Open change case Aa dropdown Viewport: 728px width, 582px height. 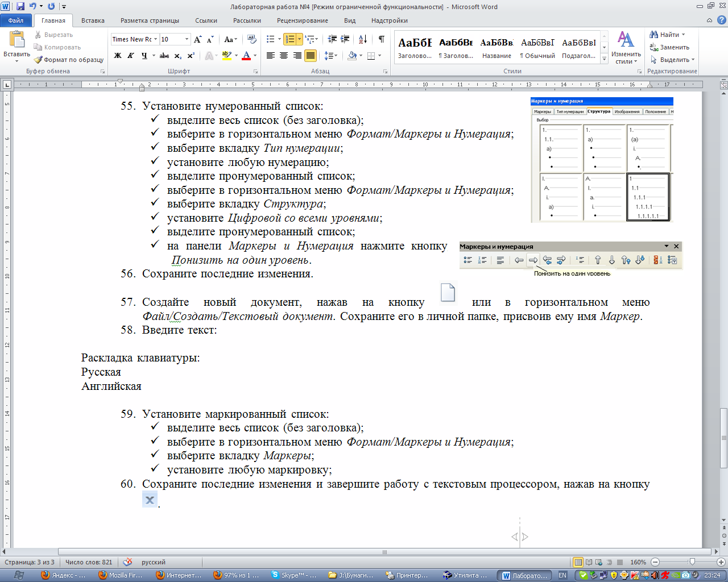click(x=230, y=39)
